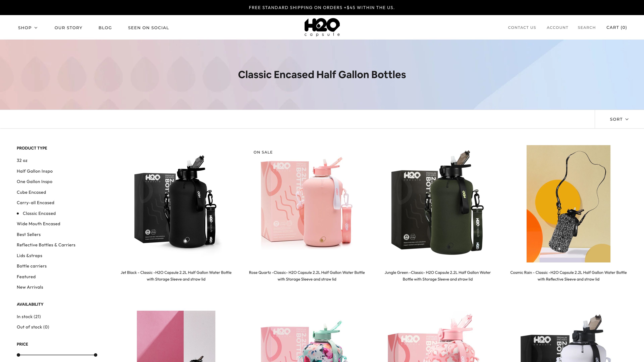The width and height of the screenshot is (644, 362).
Task: Go to the BLOG menu item
Action: [105, 28]
